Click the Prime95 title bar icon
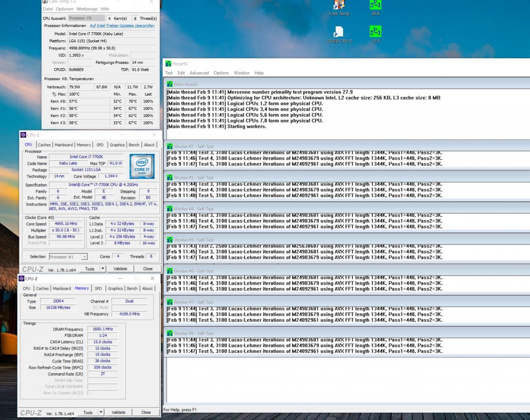 [x=168, y=63]
